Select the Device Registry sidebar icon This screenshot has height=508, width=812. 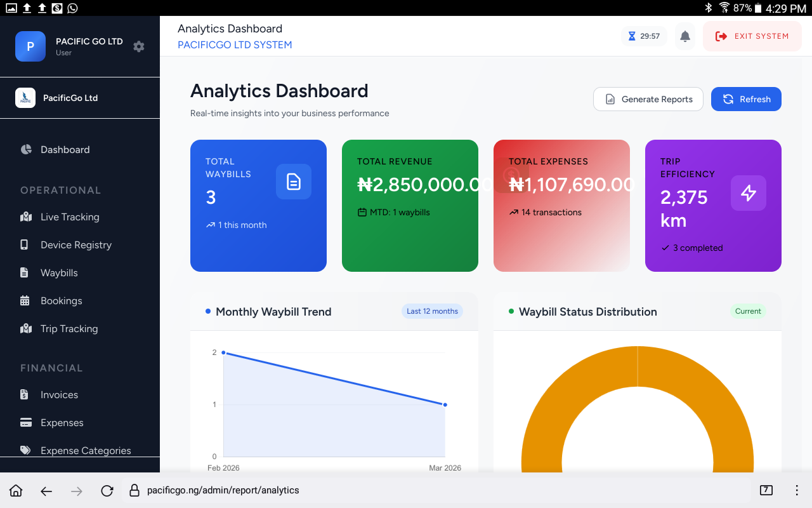click(25, 244)
